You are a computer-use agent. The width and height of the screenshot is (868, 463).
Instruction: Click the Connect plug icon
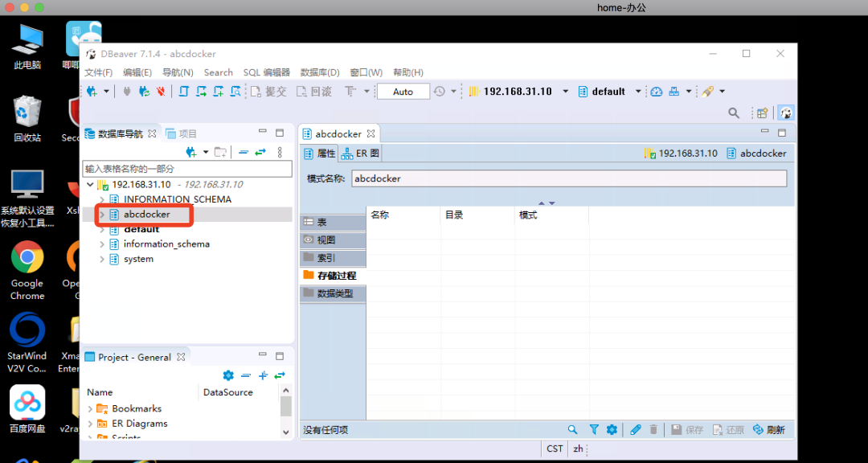(127, 92)
